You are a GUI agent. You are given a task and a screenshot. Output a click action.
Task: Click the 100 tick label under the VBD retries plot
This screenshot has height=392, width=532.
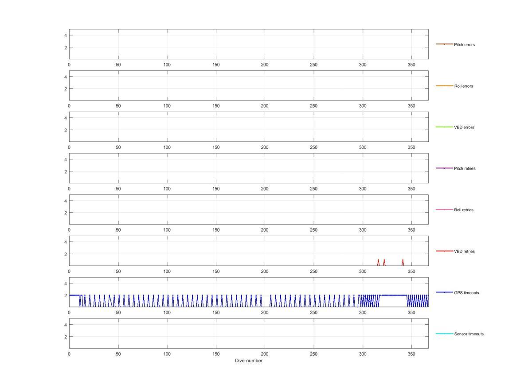(167, 272)
